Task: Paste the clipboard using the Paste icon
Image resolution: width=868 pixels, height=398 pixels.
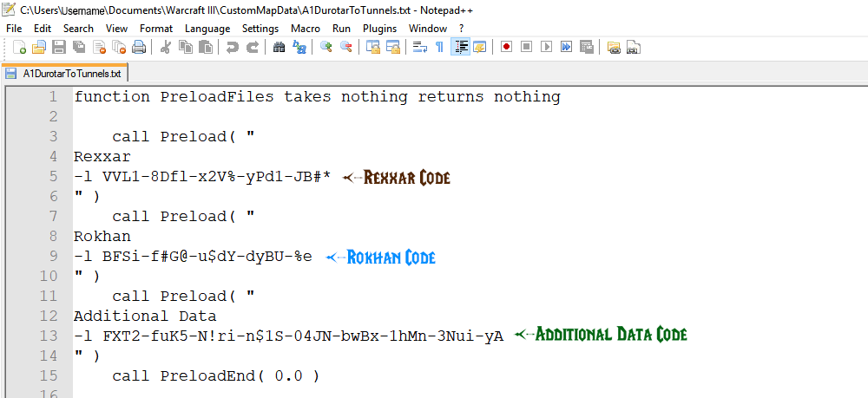Action: [x=206, y=48]
